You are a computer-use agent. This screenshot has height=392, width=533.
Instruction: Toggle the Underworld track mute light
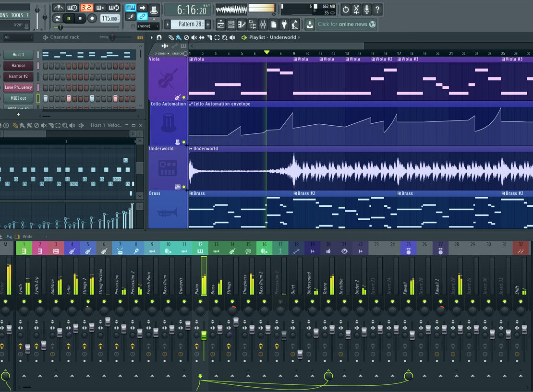pyautogui.click(x=183, y=187)
